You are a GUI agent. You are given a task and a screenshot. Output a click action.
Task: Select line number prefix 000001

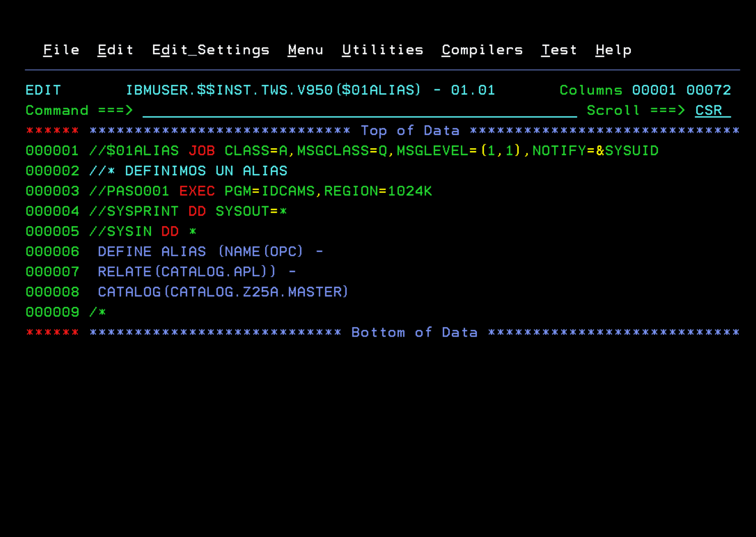click(52, 151)
